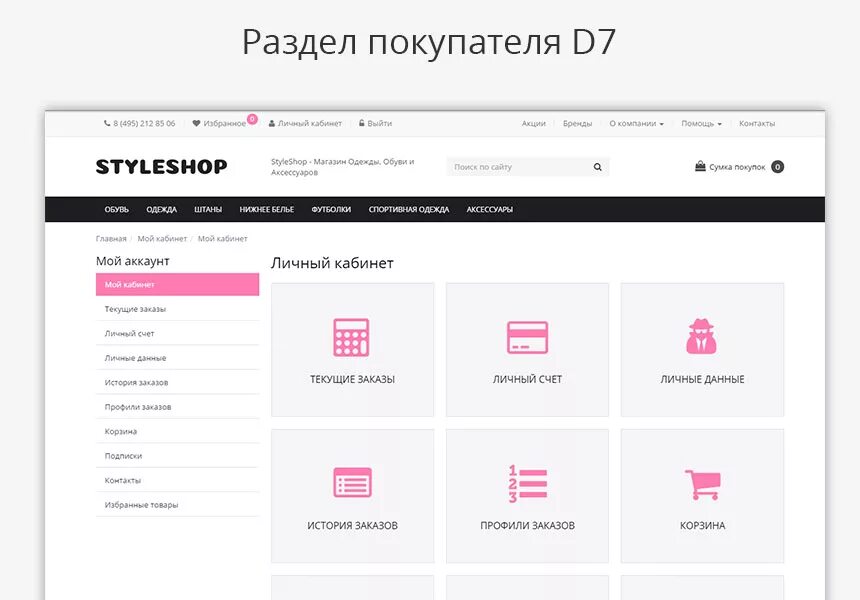Click the StyleShop store tagline text
Screen dimensions: 860x600
pyautogui.click(x=342, y=167)
